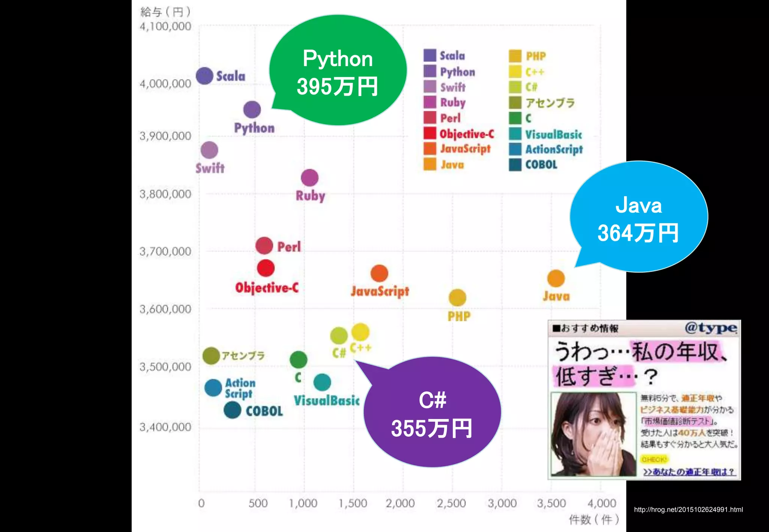The image size is (769, 532).
Task: Click the yellow CHECK! button in ad
Action: (654, 459)
